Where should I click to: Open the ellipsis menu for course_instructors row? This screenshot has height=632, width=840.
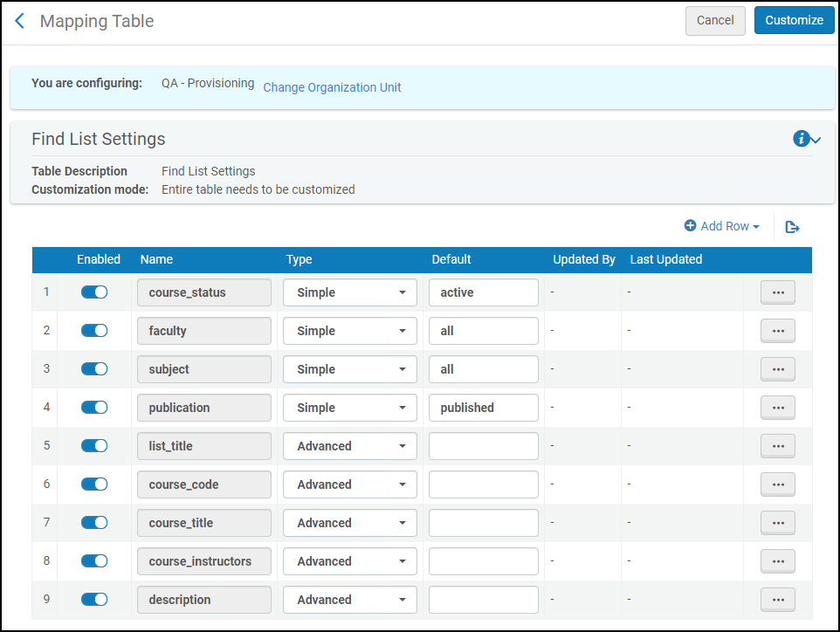click(777, 561)
